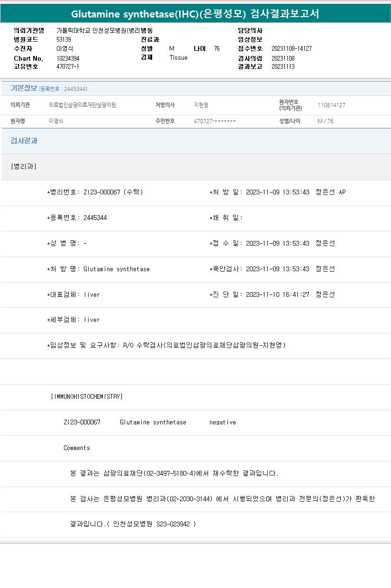Image resolution: width=391 pixels, height=588 pixels.
Task: Click unique number 470727-1
Action: [67, 66]
